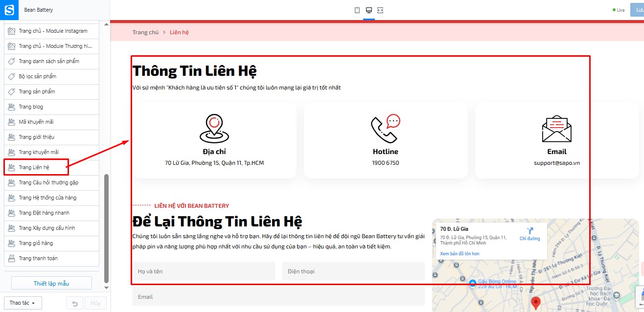This screenshot has width=644, height=312.
Task: Switch to mobile preview icon
Action: (x=357, y=10)
